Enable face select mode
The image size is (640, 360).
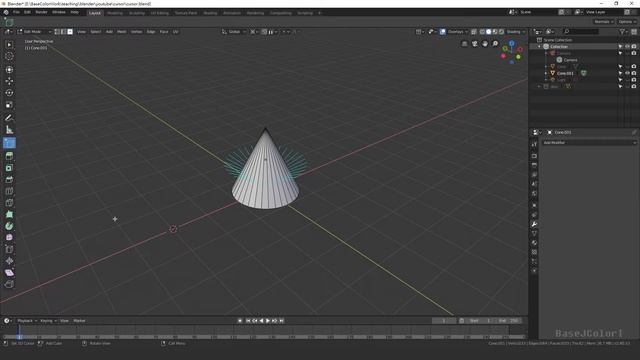[x=70, y=31]
